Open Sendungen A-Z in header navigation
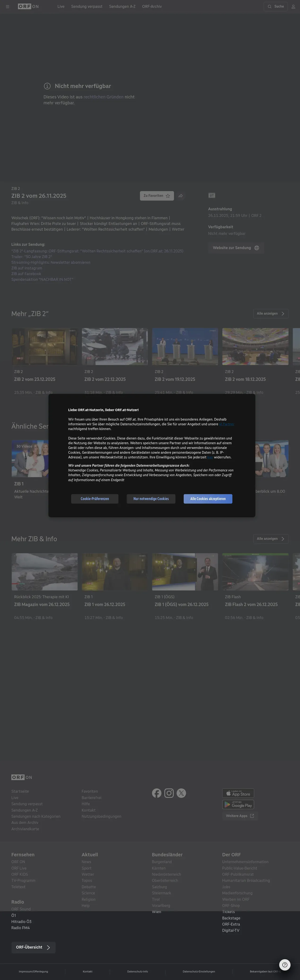 point(122,6)
